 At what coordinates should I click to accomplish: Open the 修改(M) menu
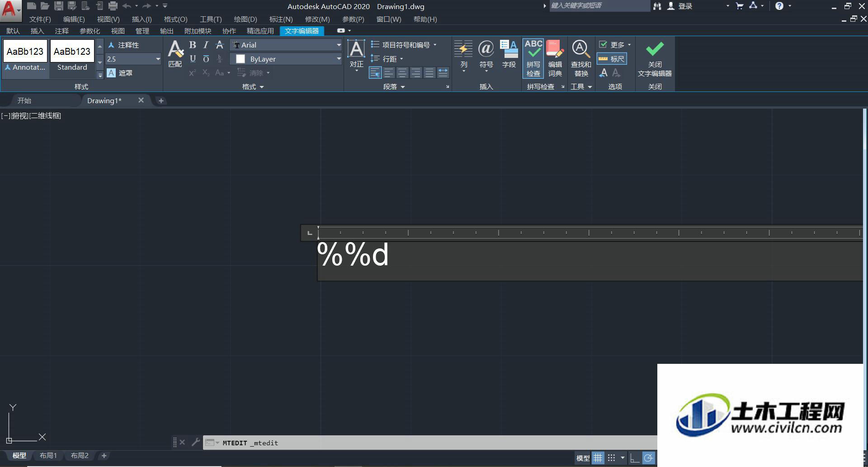point(317,19)
